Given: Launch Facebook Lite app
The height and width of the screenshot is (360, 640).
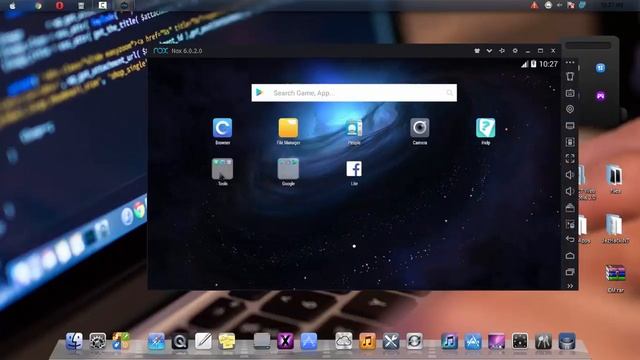Looking at the screenshot, I should tap(354, 169).
